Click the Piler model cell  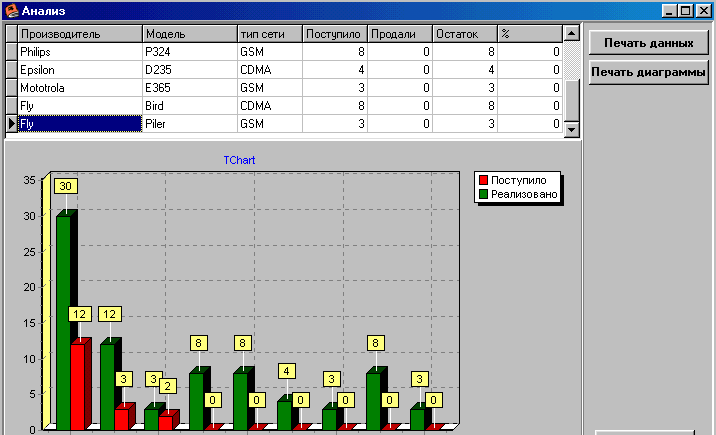(190, 124)
